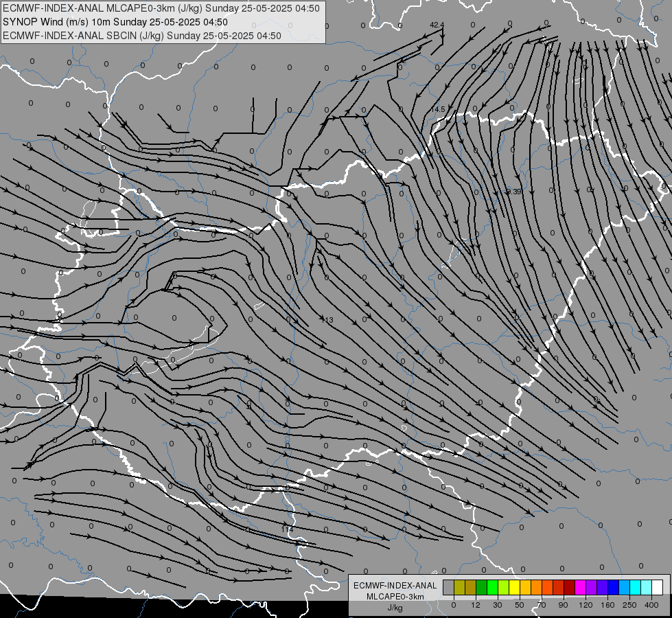This screenshot has height=618, width=672.
Task: Select the magenta swatch in MLCAPE legend
Action: pos(580,587)
